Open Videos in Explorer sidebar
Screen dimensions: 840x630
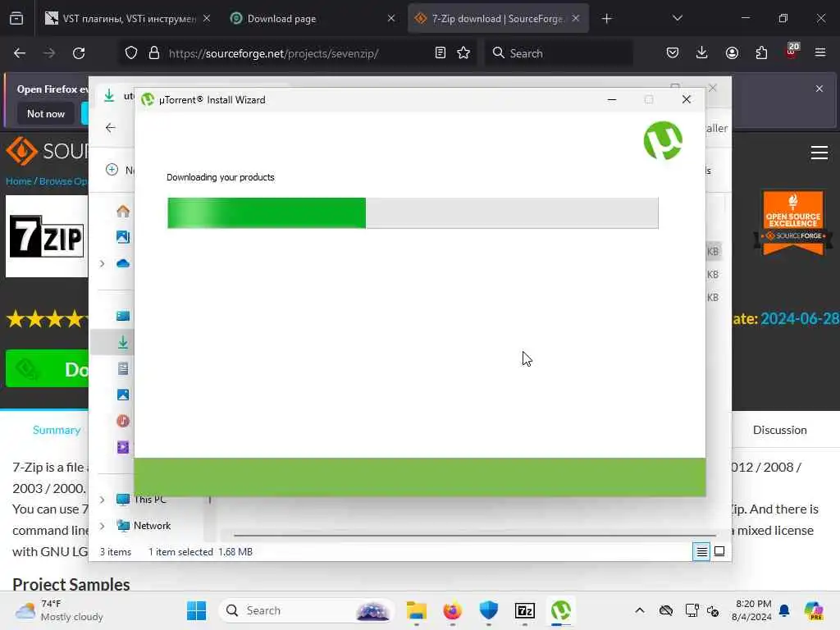pos(123,447)
